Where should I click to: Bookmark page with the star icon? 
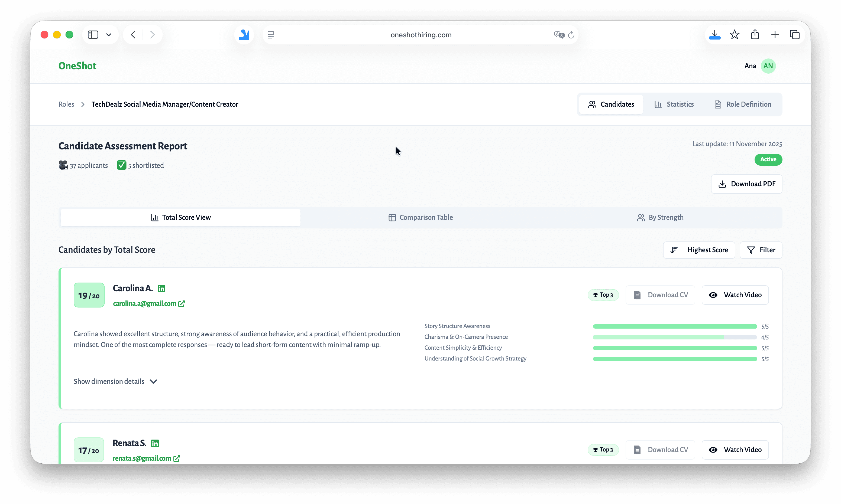(735, 35)
